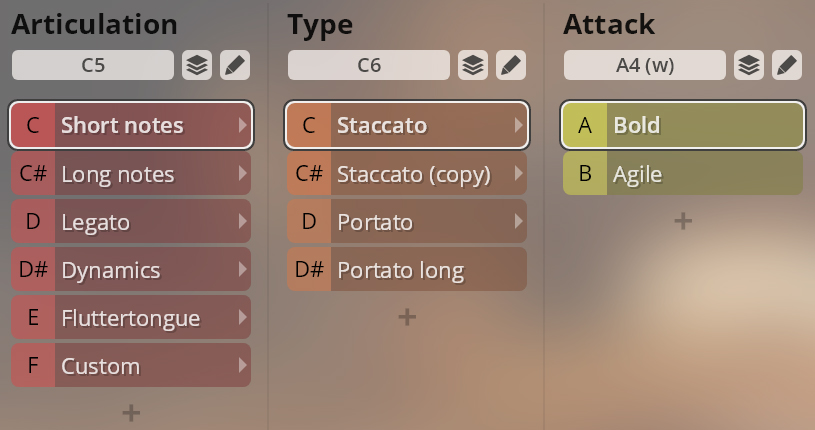
Task: Click the yellow A key swatch for Bold
Action: [x=585, y=126]
